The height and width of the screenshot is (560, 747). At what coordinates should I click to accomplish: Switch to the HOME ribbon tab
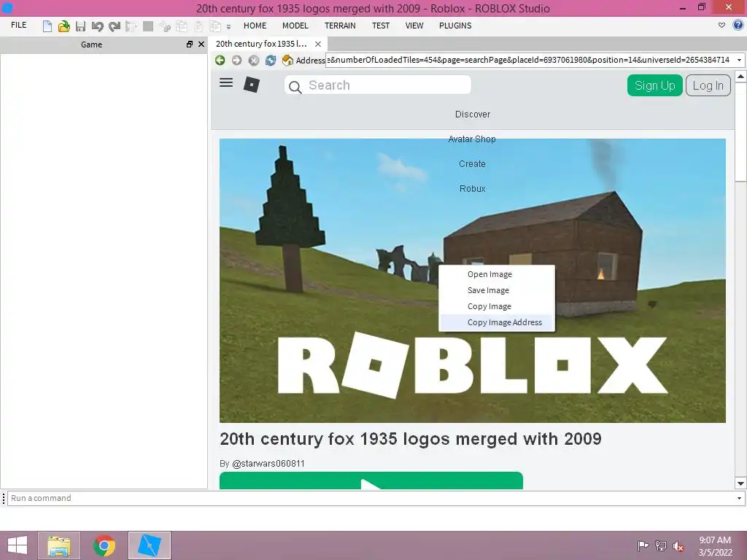(x=255, y=26)
